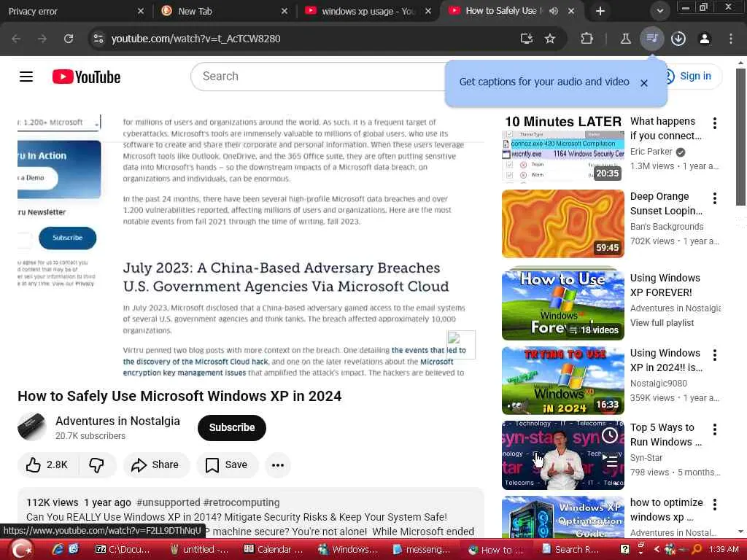Dislike the video

click(x=97, y=464)
